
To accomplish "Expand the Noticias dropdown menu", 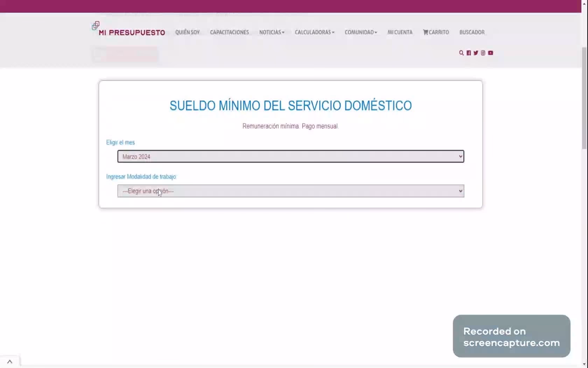I will click(272, 32).
